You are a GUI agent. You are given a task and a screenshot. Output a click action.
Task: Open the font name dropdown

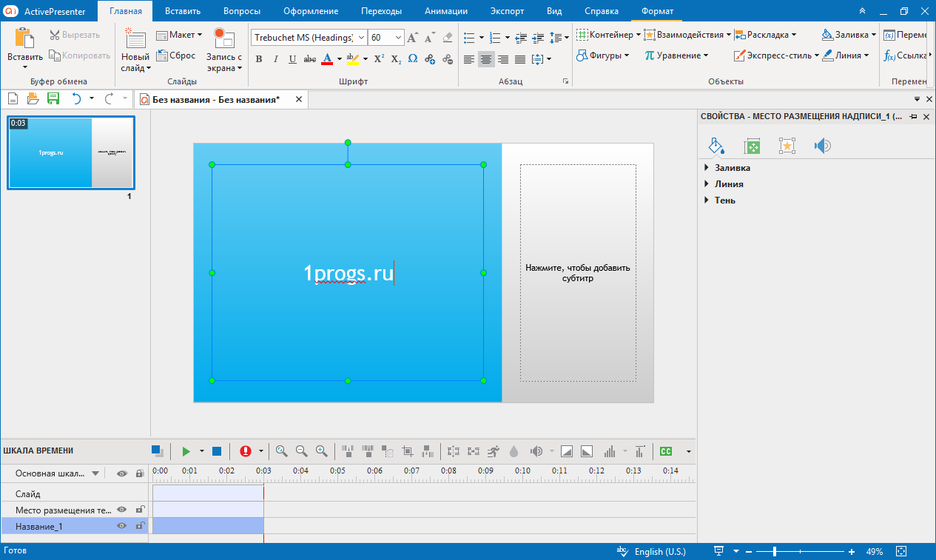361,38
